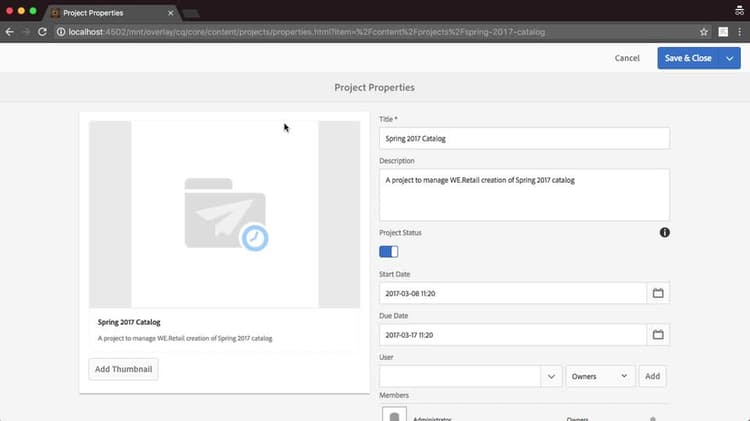Click the Spring 2017 Catalog card title

[x=129, y=322]
